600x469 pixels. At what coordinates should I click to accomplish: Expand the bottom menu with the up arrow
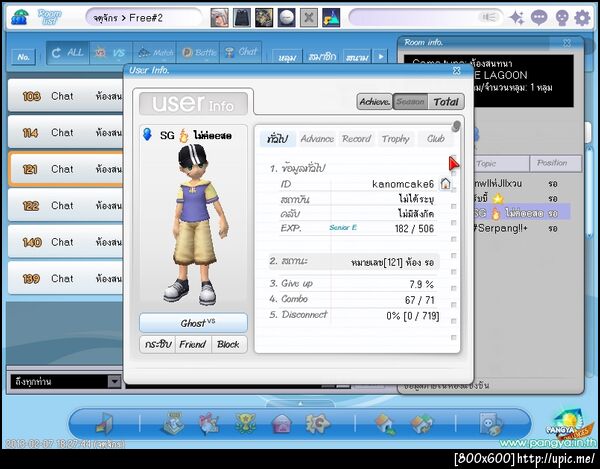[x=300, y=403]
